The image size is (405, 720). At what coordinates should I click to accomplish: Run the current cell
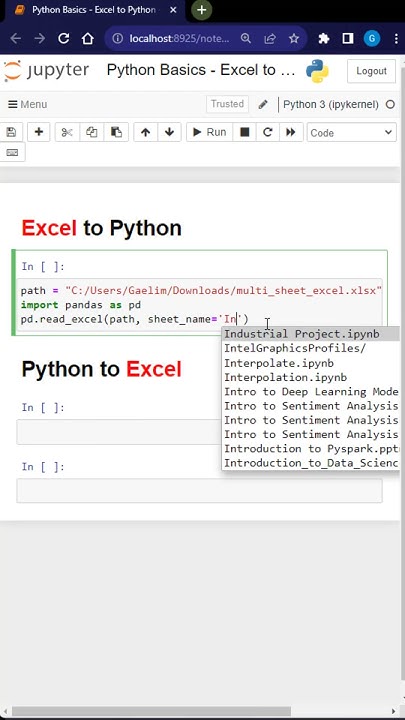tap(209, 132)
